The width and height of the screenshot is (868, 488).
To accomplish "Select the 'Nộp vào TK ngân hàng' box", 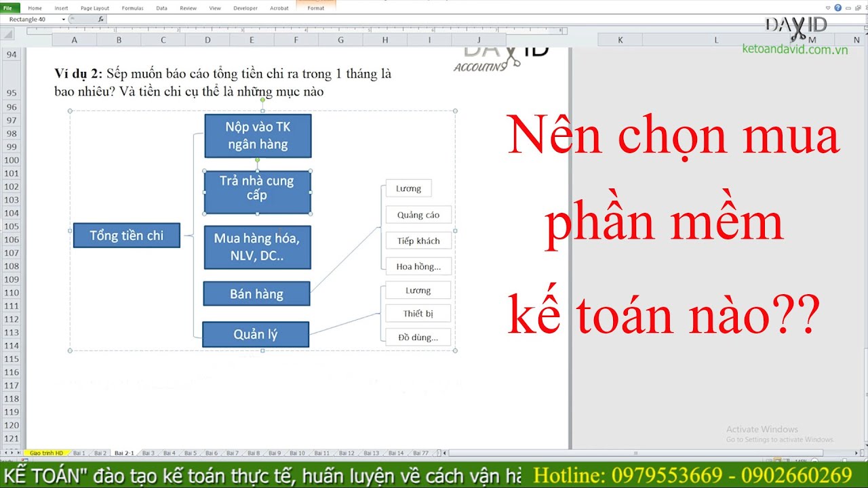I will click(x=258, y=136).
